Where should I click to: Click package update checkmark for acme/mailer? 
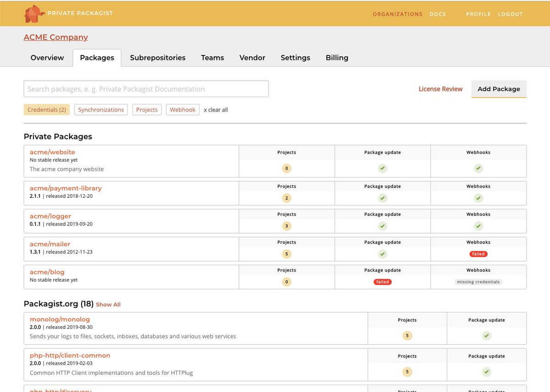click(x=383, y=254)
